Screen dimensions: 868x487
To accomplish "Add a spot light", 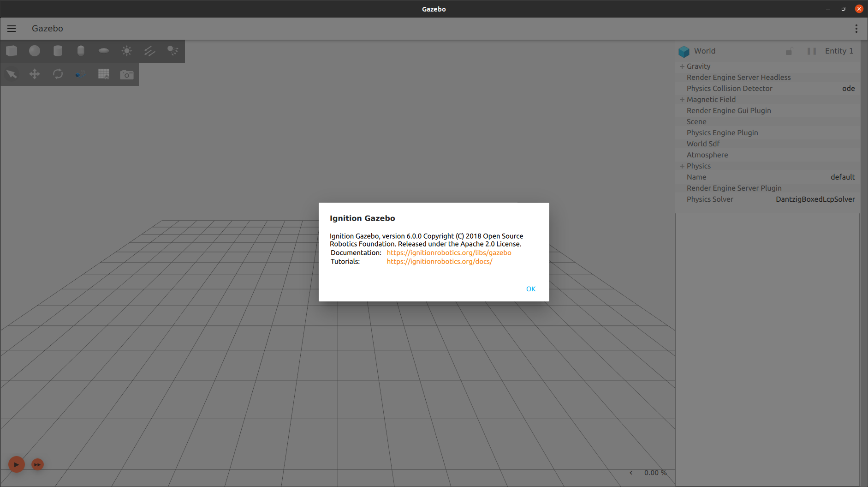I will [173, 51].
